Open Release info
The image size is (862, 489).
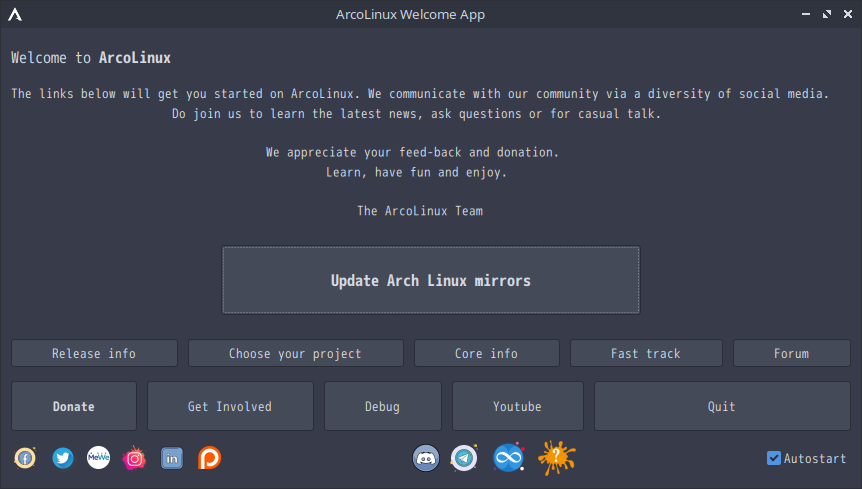click(95, 353)
